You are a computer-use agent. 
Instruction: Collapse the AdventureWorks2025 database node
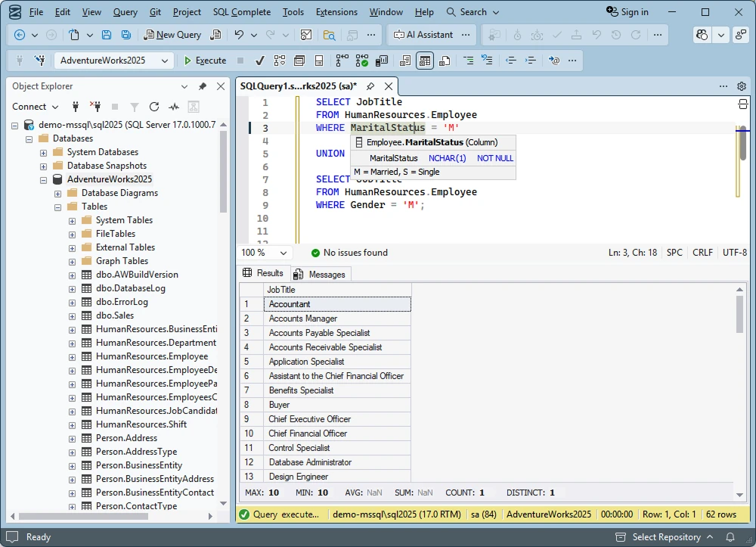point(43,179)
